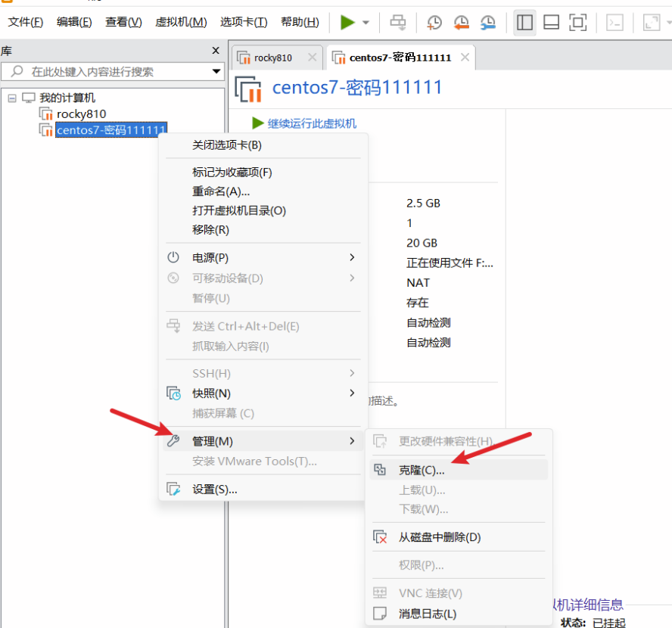The width and height of the screenshot is (672, 628).
Task: Select rocky810 in the library tree
Action: (82, 114)
